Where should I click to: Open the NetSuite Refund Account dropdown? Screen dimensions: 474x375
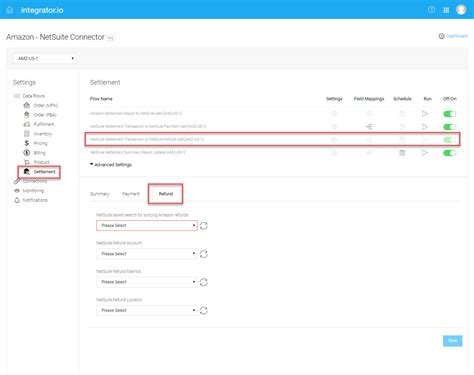point(147,254)
